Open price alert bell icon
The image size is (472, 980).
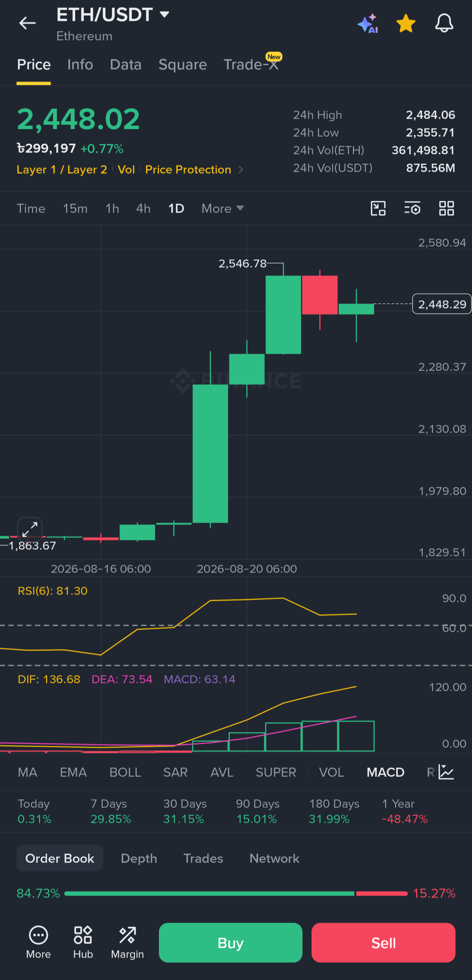pos(444,23)
